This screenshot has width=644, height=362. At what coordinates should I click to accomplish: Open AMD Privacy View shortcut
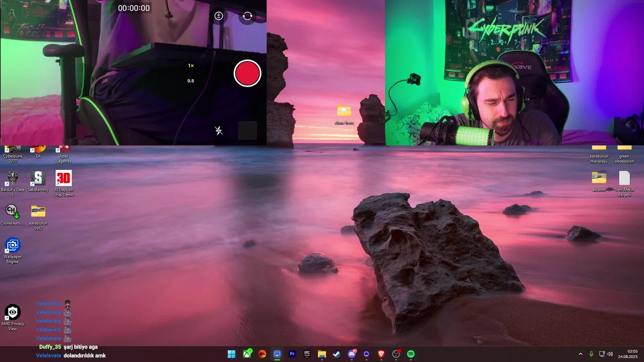click(x=13, y=318)
